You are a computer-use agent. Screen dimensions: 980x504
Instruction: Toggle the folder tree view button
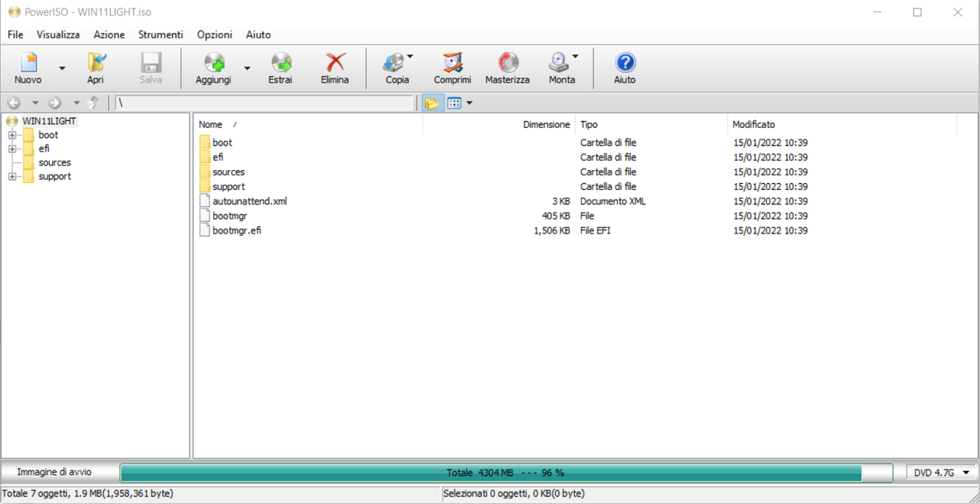432,103
